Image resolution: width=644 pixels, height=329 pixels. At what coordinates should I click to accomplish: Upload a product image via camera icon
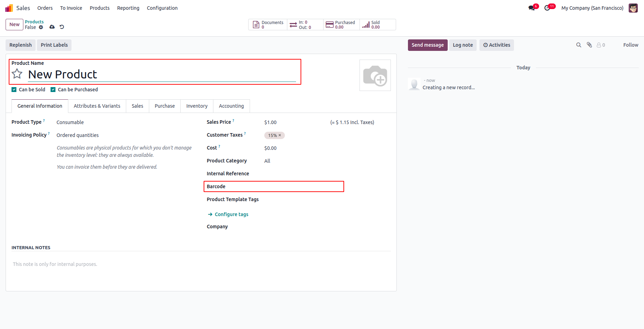[375, 75]
